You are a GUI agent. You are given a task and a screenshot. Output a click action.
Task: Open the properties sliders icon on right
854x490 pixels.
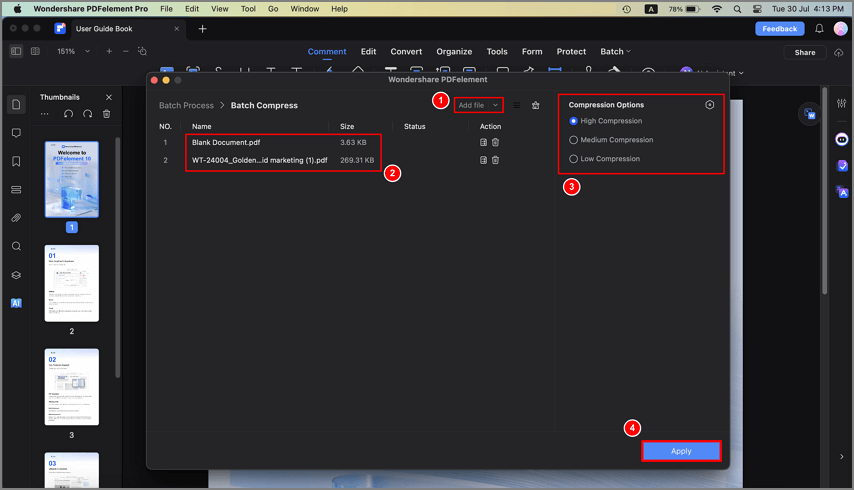[841, 103]
